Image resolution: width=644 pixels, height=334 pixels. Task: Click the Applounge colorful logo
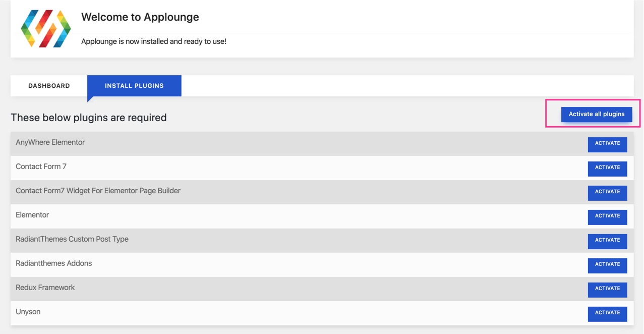pyautogui.click(x=46, y=29)
